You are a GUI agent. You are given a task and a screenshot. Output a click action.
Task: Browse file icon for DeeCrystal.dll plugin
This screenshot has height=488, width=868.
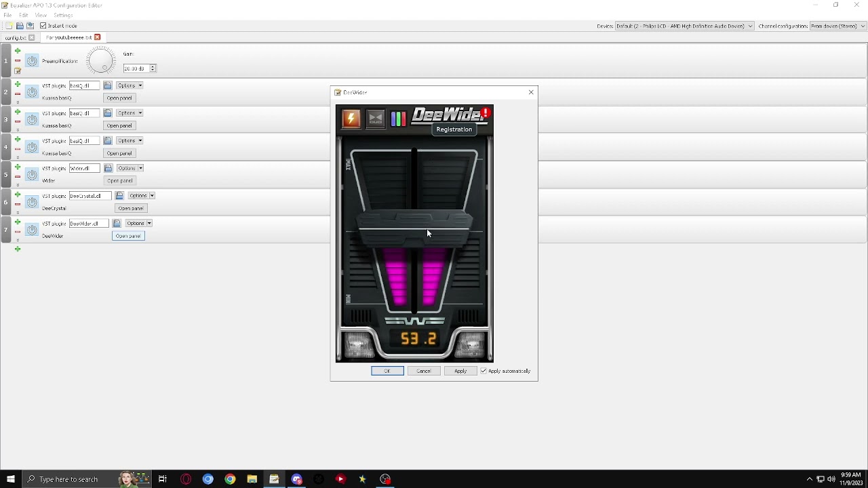(x=119, y=196)
